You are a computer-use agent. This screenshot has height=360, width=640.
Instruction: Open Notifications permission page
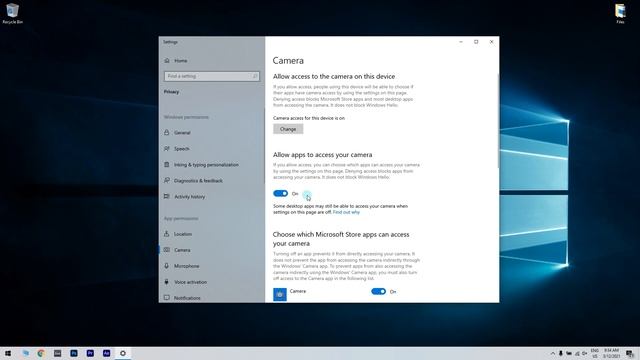[x=187, y=298]
